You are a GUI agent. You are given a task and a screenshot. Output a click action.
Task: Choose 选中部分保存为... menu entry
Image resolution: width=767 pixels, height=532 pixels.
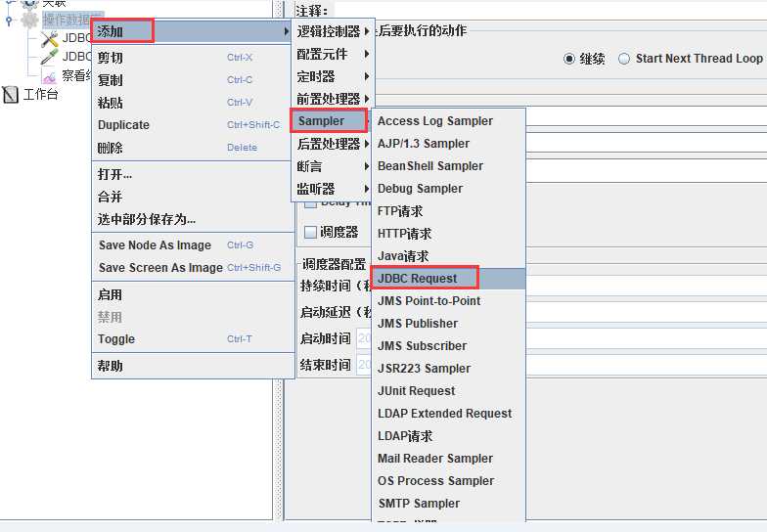click(193, 219)
